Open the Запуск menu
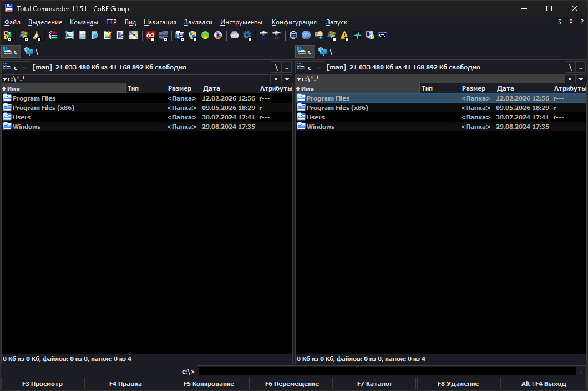 coord(336,22)
